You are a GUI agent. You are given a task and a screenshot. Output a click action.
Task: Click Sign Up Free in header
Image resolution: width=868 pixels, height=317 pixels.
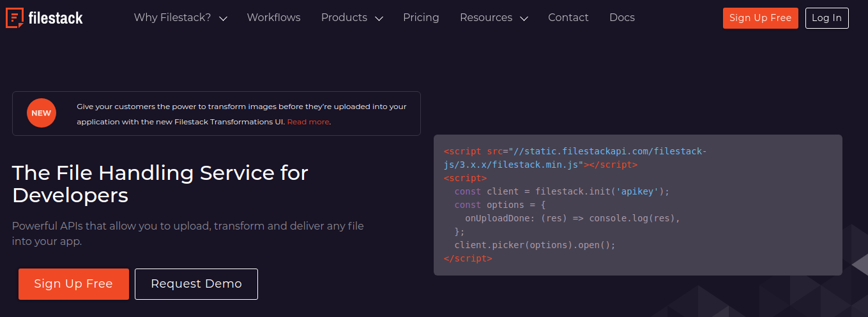click(760, 18)
